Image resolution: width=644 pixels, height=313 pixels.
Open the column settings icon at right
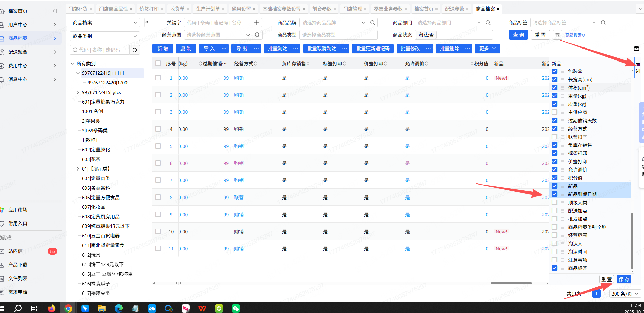[x=638, y=64]
